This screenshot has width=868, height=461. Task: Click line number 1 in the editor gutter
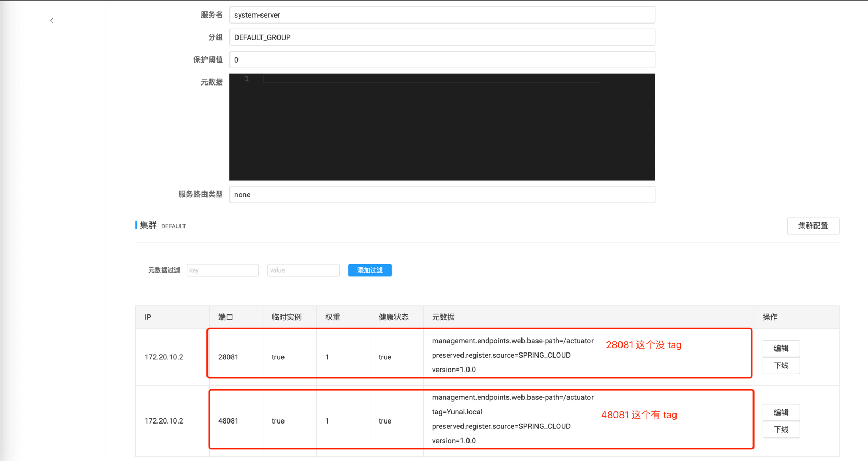[247, 79]
